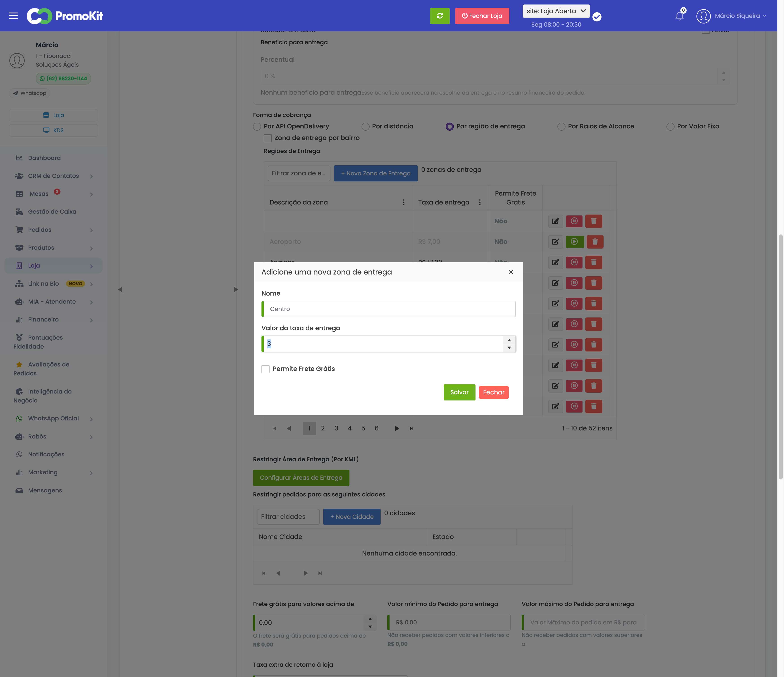Go to the last page of delivery zones

(411, 428)
